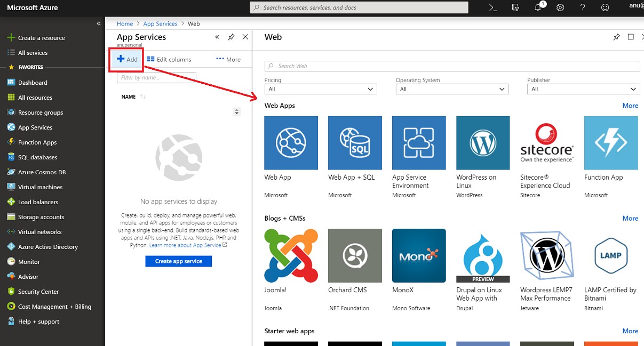The width and height of the screenshot is (644, 346).
Task: Click the Monitor sidebar icon
Action: click(11, 262)
